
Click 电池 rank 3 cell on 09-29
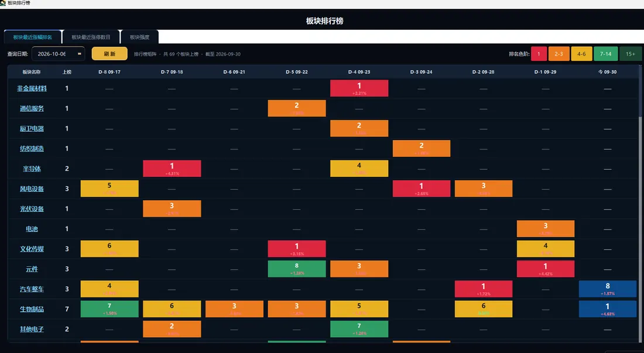click(546, 229)
